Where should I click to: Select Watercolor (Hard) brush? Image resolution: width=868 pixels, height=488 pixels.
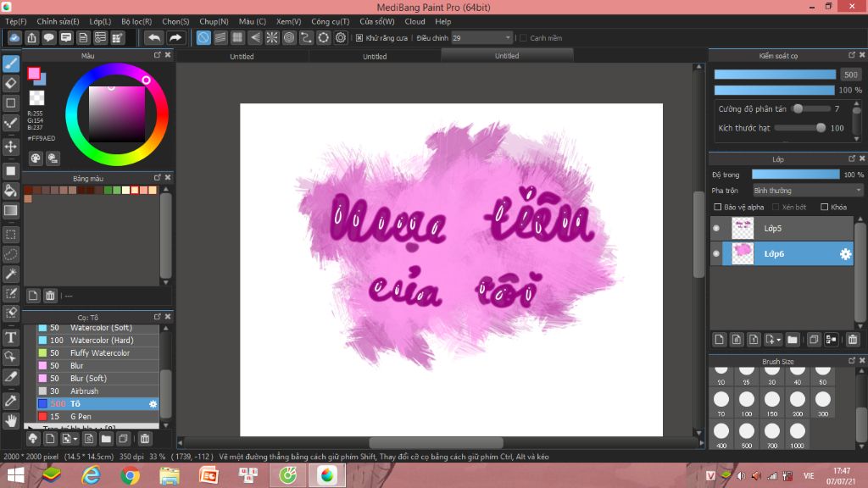tap(97, 341)
